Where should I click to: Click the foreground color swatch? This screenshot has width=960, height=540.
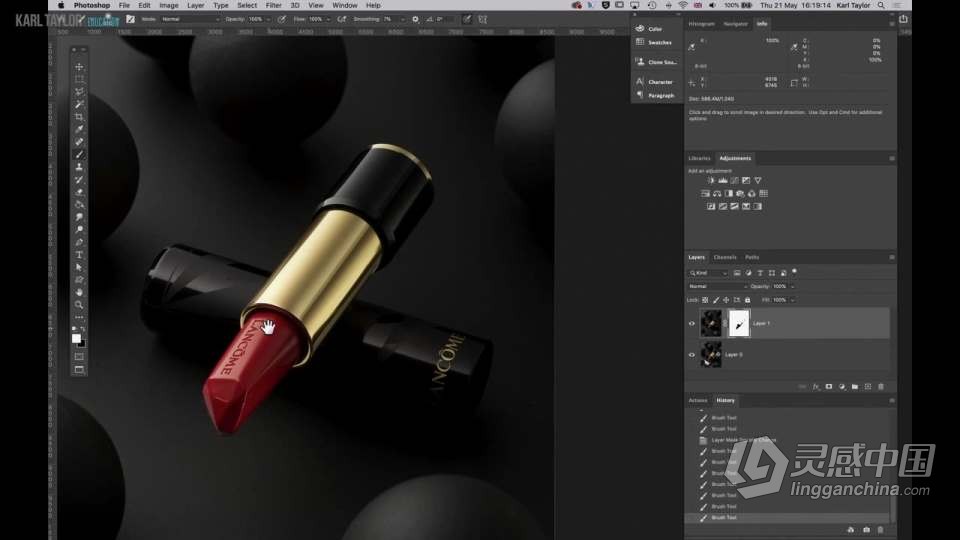click(76, 338)
